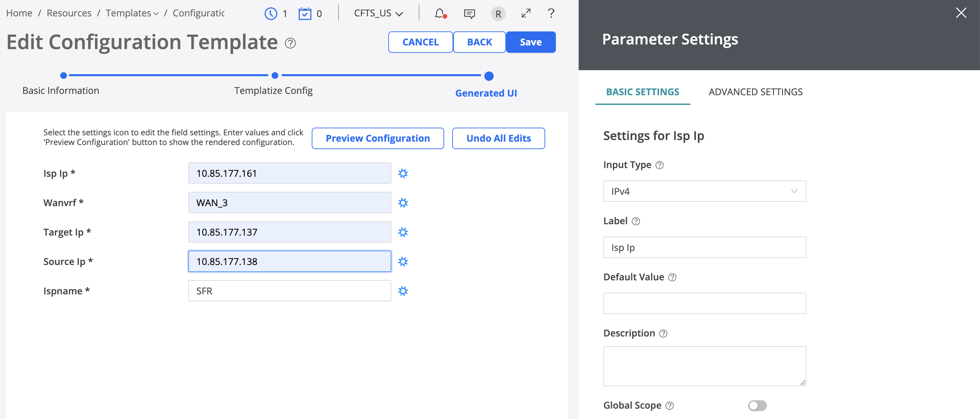Screen dimensions: 980x419
Task: Click the BACK button
Action: (479, 42)
